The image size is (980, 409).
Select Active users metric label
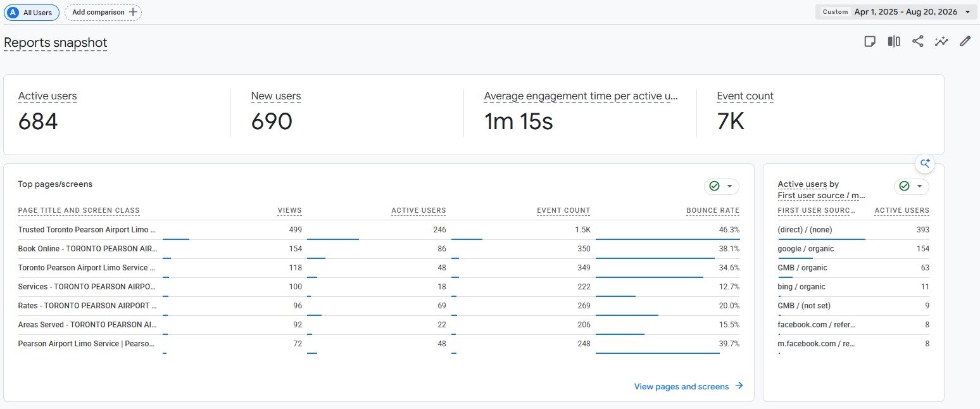47,96
